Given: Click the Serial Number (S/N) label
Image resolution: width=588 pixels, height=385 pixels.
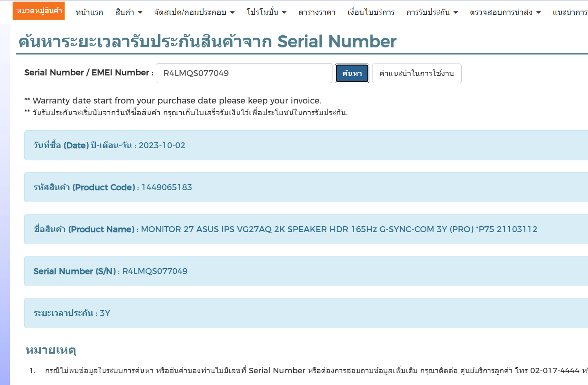Looking at the screenshot, I should coord(75,271).
